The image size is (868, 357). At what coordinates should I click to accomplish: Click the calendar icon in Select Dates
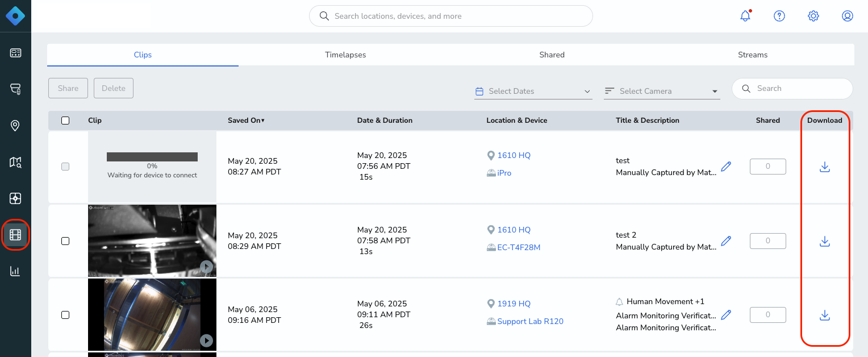click(x=479, y=91)
